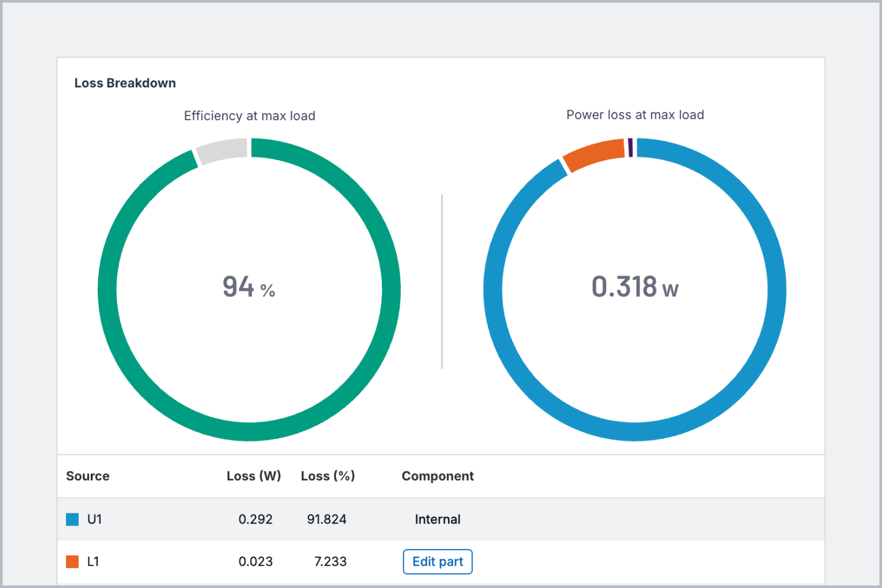Click the orange L1 color swatch
The height and width of the screenshot is (588, 882).
tap(71, 562)
